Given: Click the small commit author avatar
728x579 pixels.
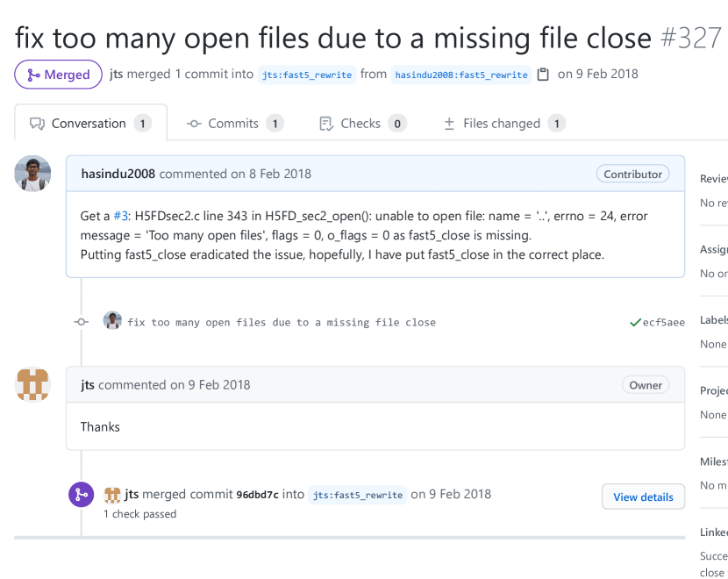Looking at the screenshot, I should (x=112, y=321).
